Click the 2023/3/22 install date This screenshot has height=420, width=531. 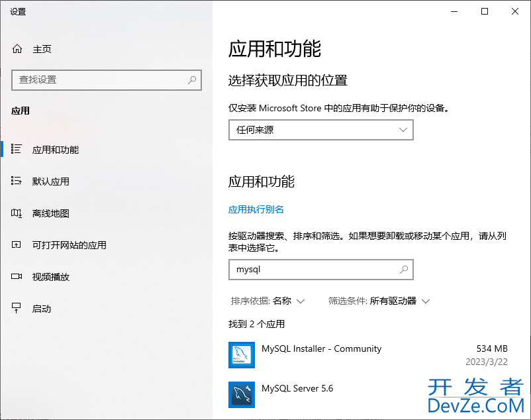point(487,362)
